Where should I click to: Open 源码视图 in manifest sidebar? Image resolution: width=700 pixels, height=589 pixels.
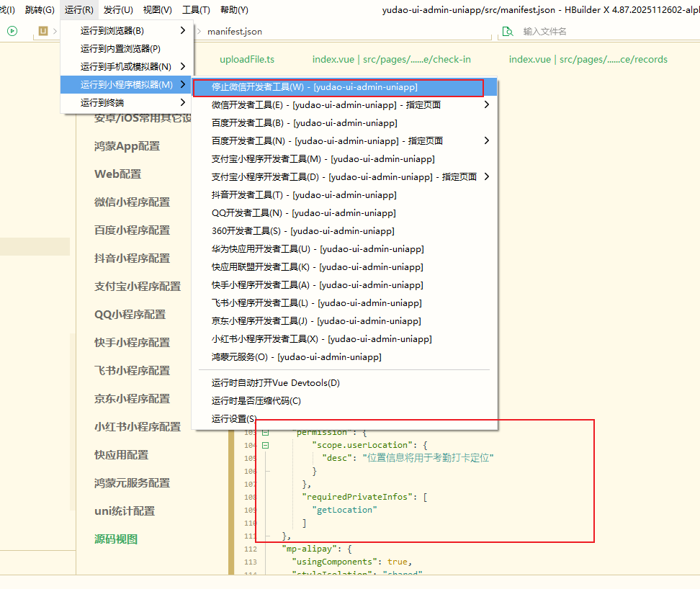pos(116,539)
